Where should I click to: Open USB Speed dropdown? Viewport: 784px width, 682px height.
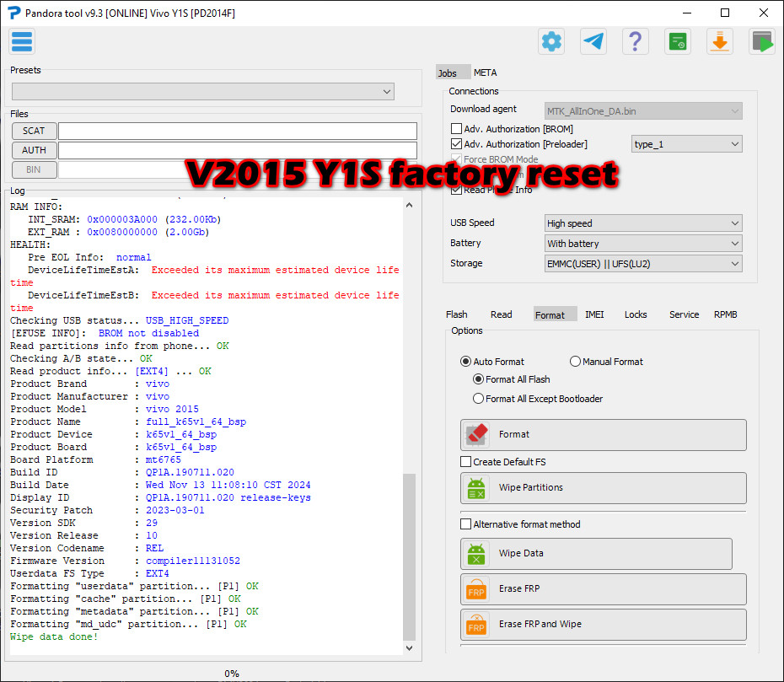(643, 223)
